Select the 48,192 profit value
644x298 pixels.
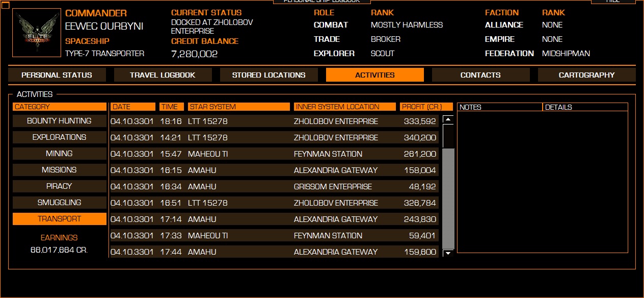tap(423, 187)
